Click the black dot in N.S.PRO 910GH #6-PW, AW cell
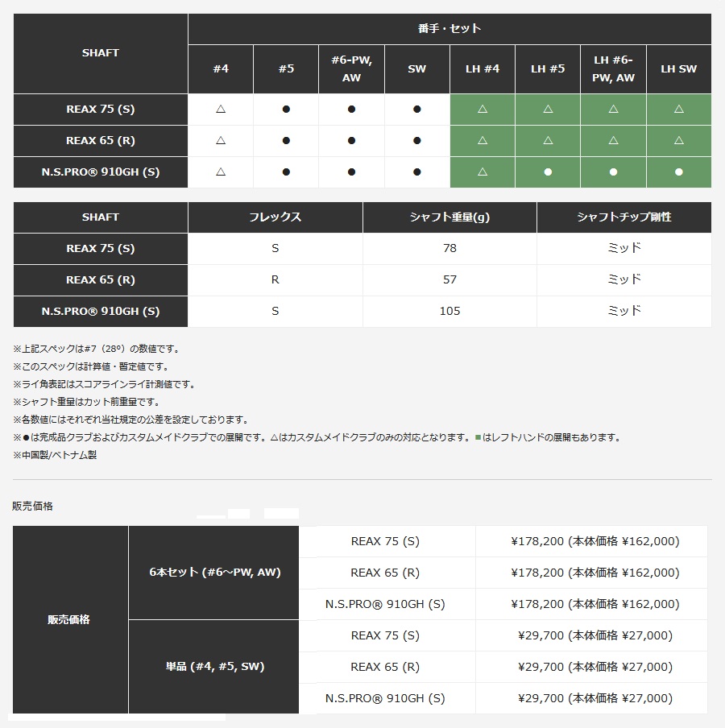Screen dimensions: 725x728 [351, 172]
